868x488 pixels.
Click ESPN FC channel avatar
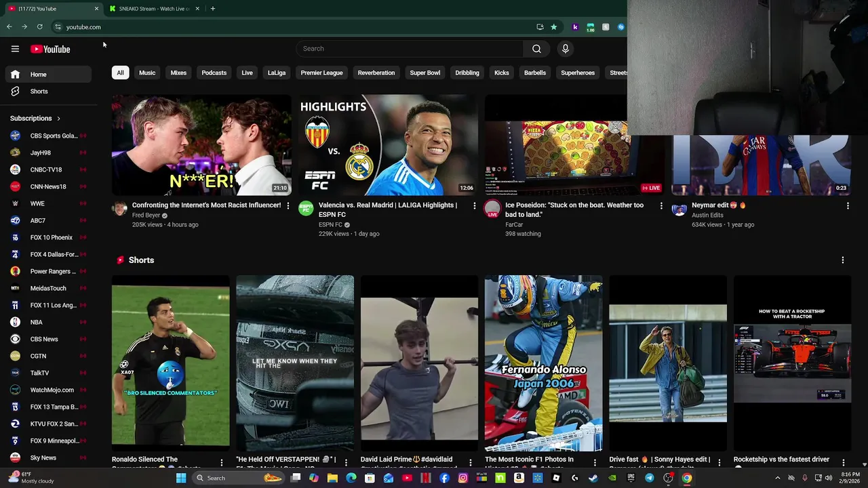coord(306,209)
